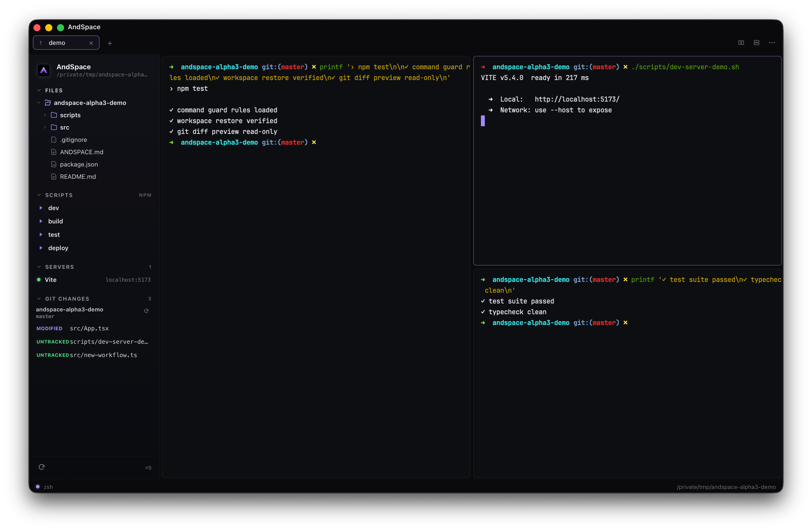This screenshot has height=531, width=812.
Task: Open the more options ellipsis menu
Action: coord(772,43)
